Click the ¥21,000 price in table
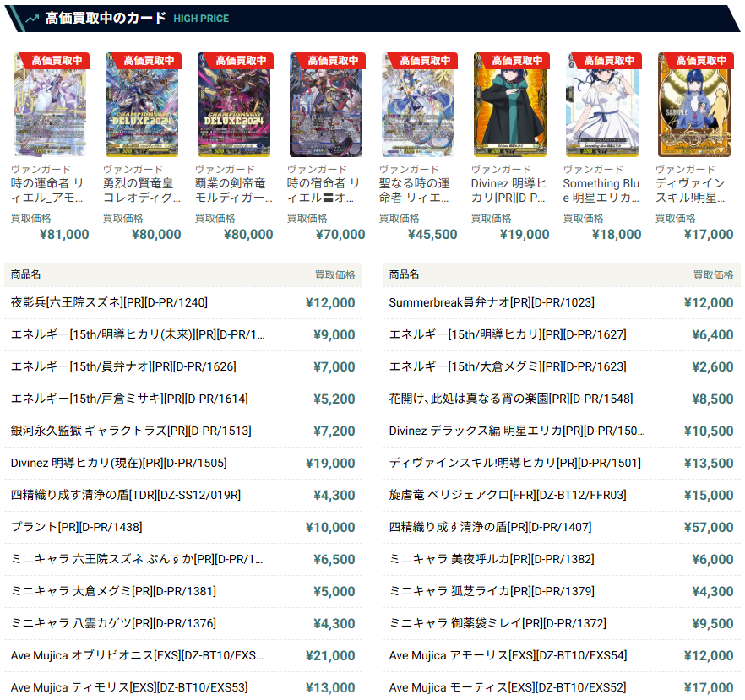This screenshot has height=700, width=745. click(x=330, y=655)
